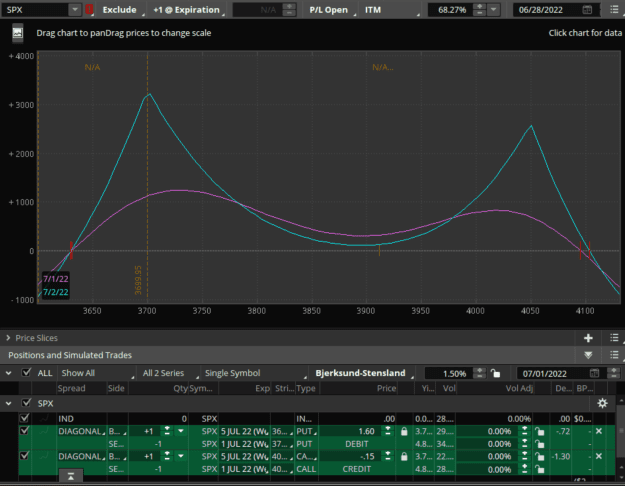Click the SPX symbol input field
Viewport: 625px width, 486px height.
[35, 10]
